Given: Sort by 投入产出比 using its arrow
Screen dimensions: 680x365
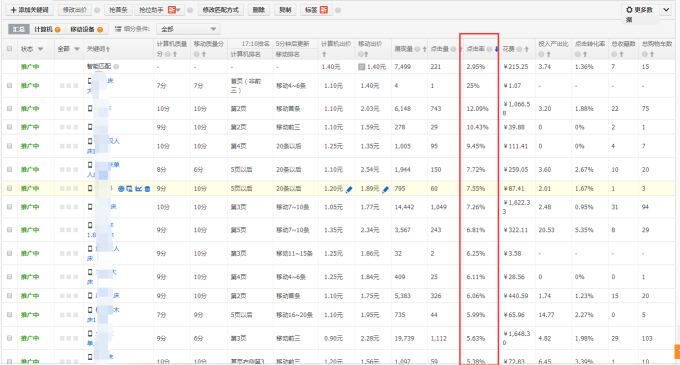Looking at the screenshot, I should 549,54.
